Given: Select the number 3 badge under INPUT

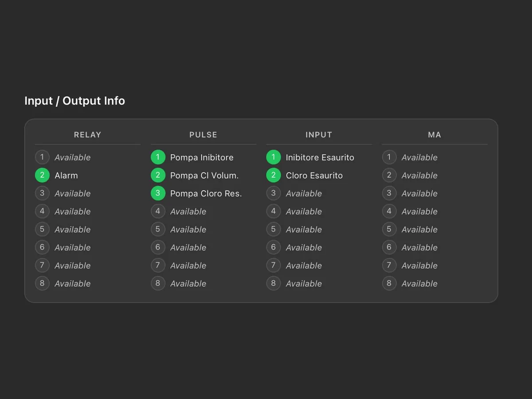Looking at the screenshot, I should [274, 193].
